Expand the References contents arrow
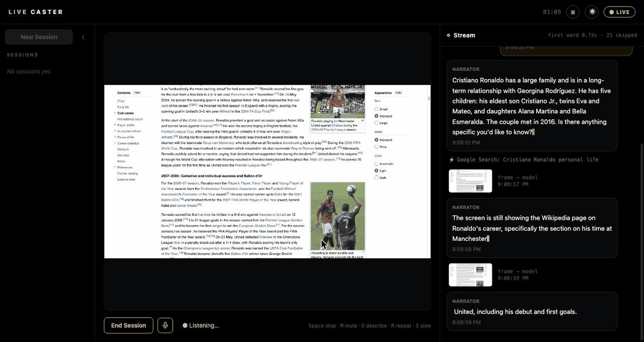The width and height of the screenshot is (644, 342). coord(115,167)
